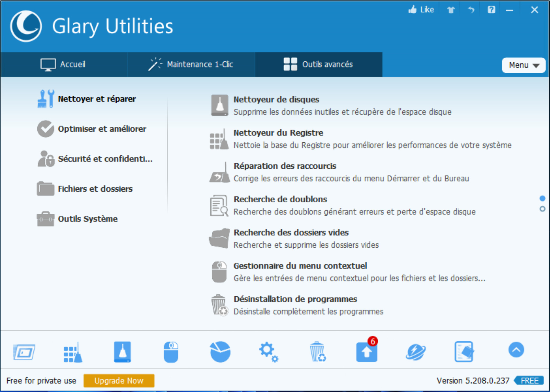Select the Outils Système category
The height and width of the screenshot is (392, 550).
(77, 219)
